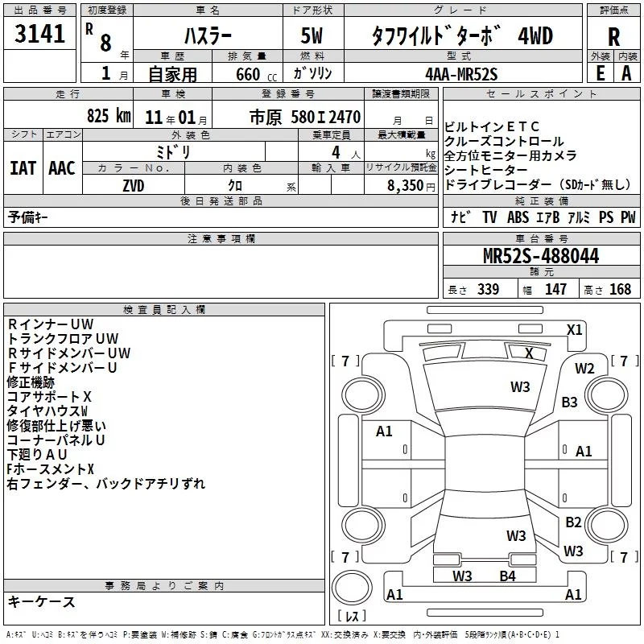Click the inspector note コアサポートX
Viewport: 644px width, 644px height.
49,396
